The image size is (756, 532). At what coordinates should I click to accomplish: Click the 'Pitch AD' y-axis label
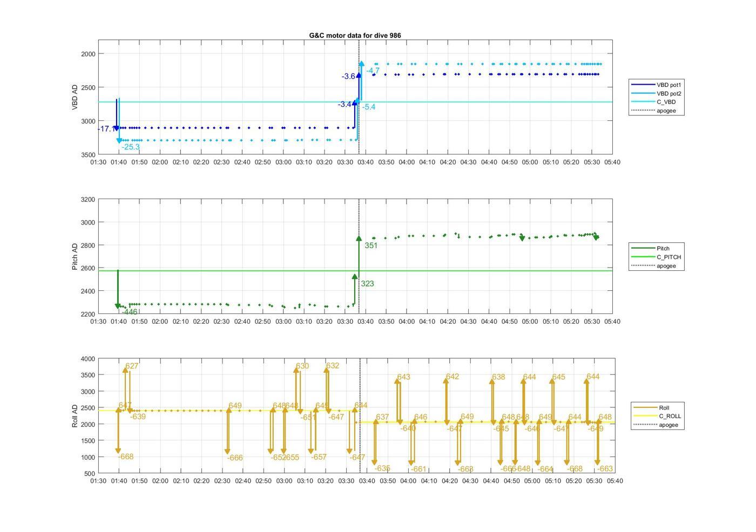(75, 256)
